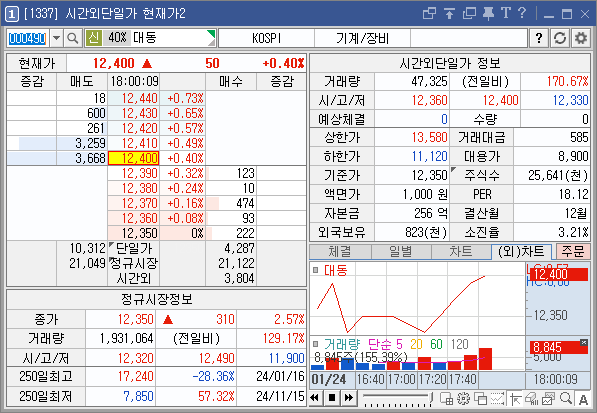Toggle the pushpin icon in title bar
The width and height of the screenshot is (597, 413).
[488, 14]
